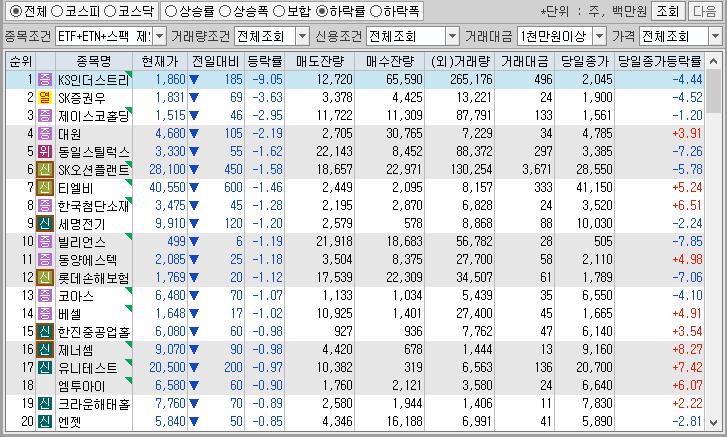The image size is (727, 437).
Task: Open the 신용조건 dropdown
Action: 452,36
